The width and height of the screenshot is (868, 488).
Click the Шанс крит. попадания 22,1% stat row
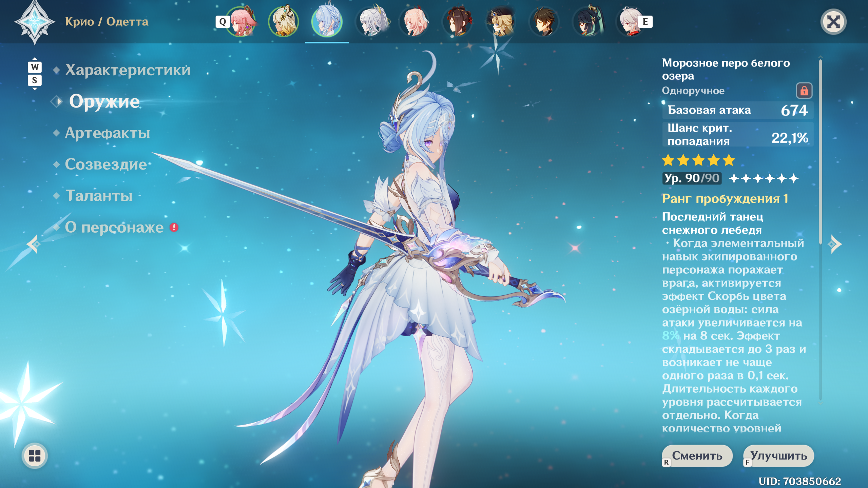[x=738, y=135]
